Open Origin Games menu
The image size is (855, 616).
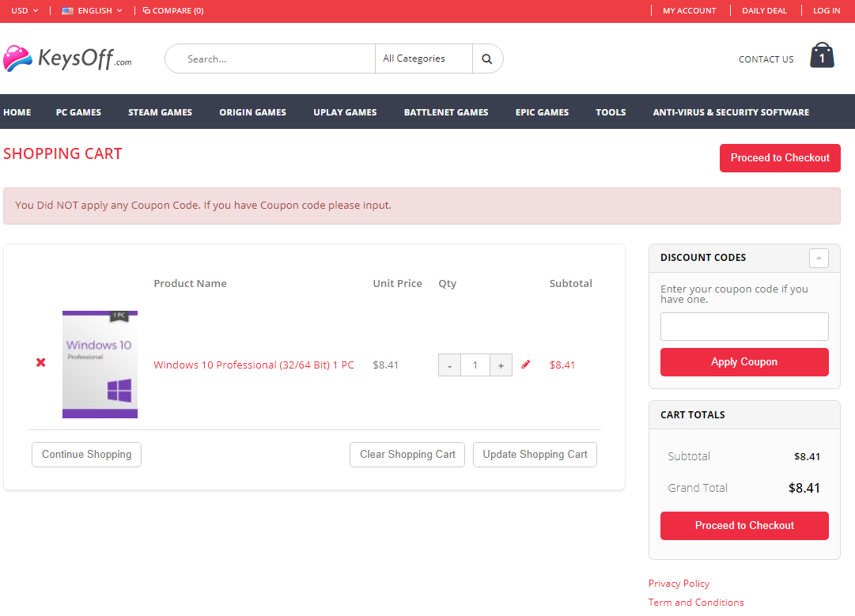(252, 112)
